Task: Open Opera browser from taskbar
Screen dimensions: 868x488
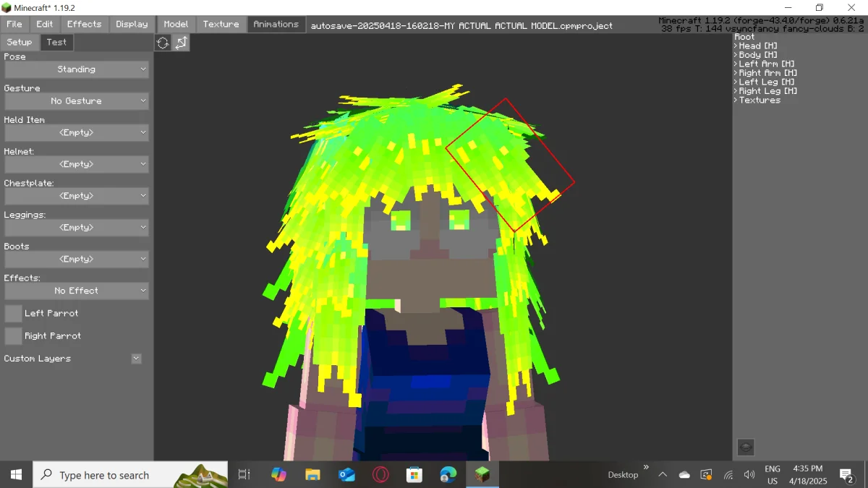Action: point(380,475)
